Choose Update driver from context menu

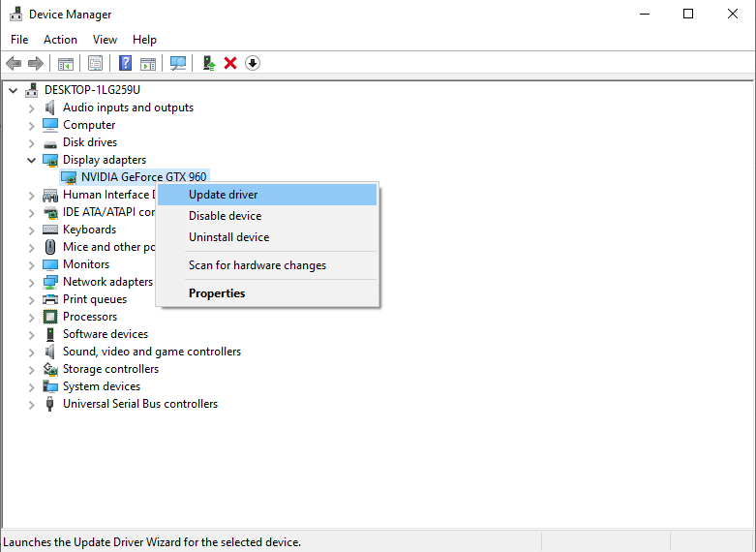(x=267, y=195)
